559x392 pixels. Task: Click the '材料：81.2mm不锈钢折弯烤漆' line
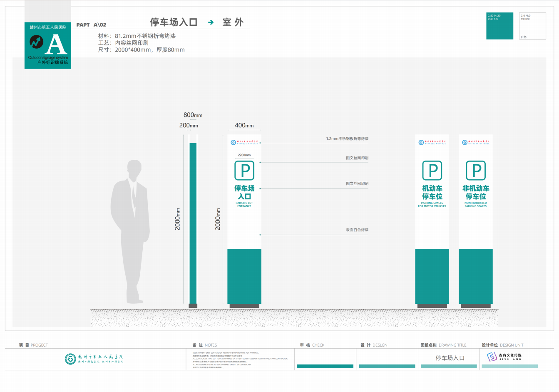137,36
